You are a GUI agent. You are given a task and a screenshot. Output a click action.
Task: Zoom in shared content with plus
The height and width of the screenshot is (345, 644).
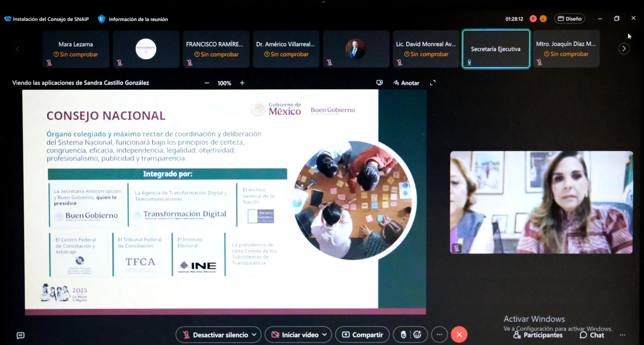[x=242, y=83]
